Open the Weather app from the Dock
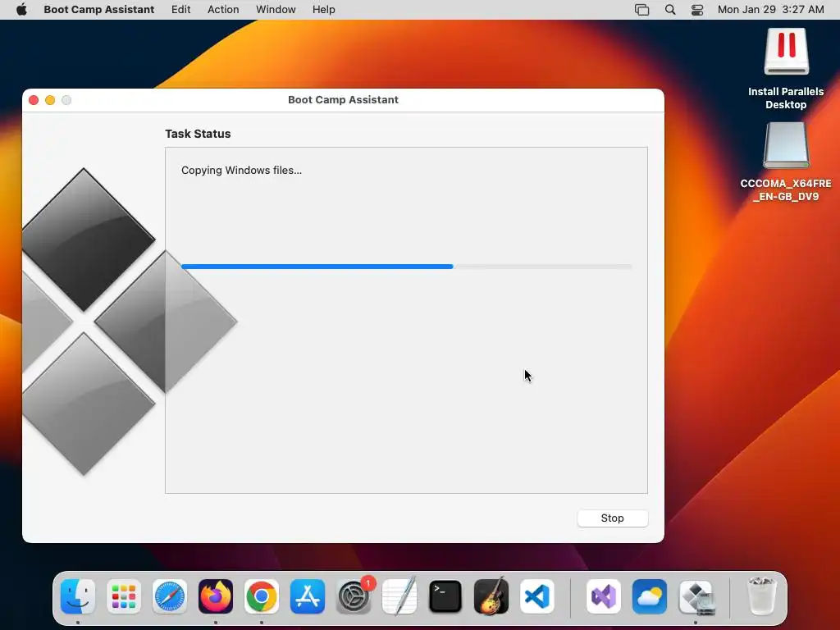Screen dimensions: 840x630 coord(650,596)
